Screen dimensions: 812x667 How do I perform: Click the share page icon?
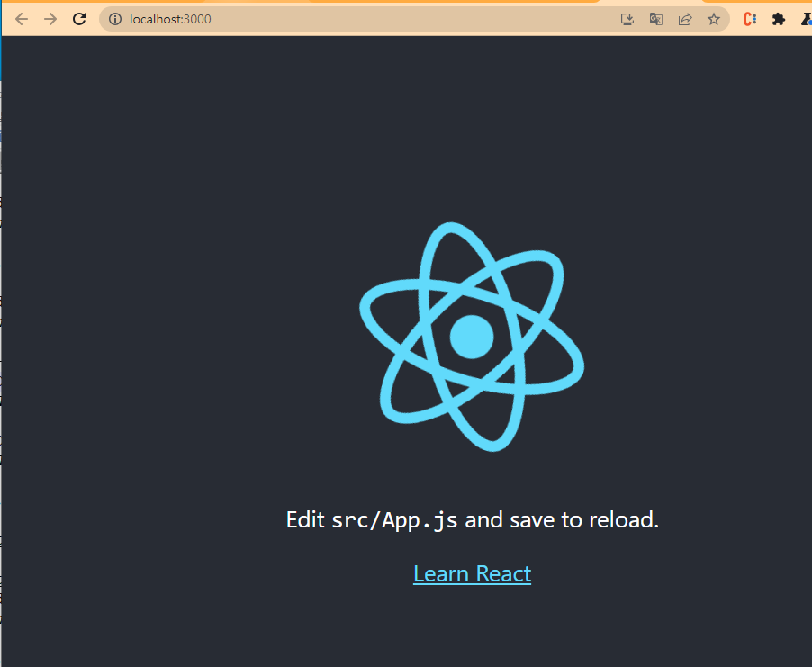coord(685,19)
